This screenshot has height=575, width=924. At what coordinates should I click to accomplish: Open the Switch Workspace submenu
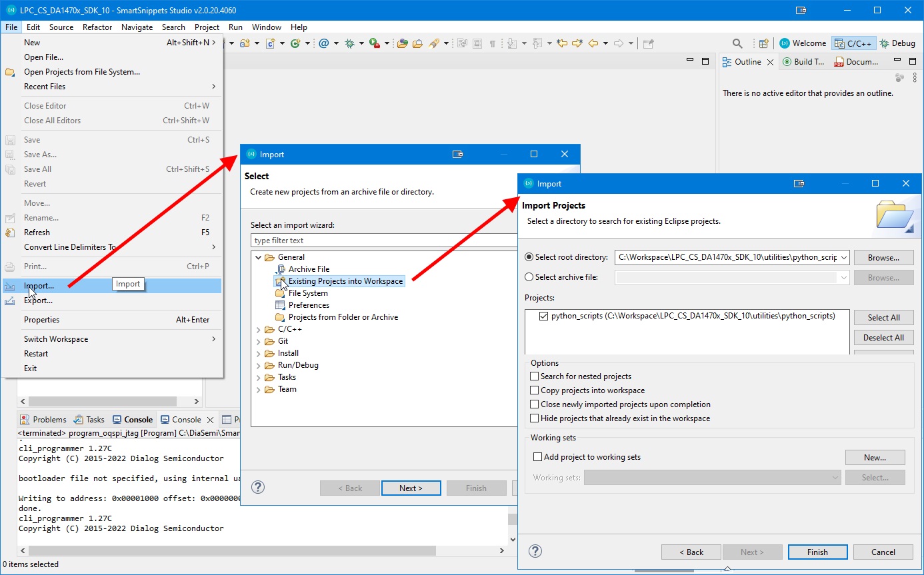click(111, 339)
